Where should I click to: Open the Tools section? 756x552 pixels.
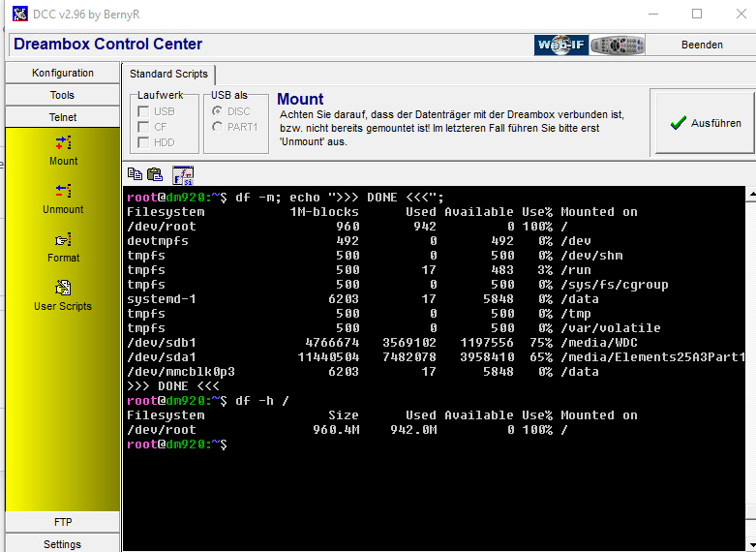tap(63, 95)
